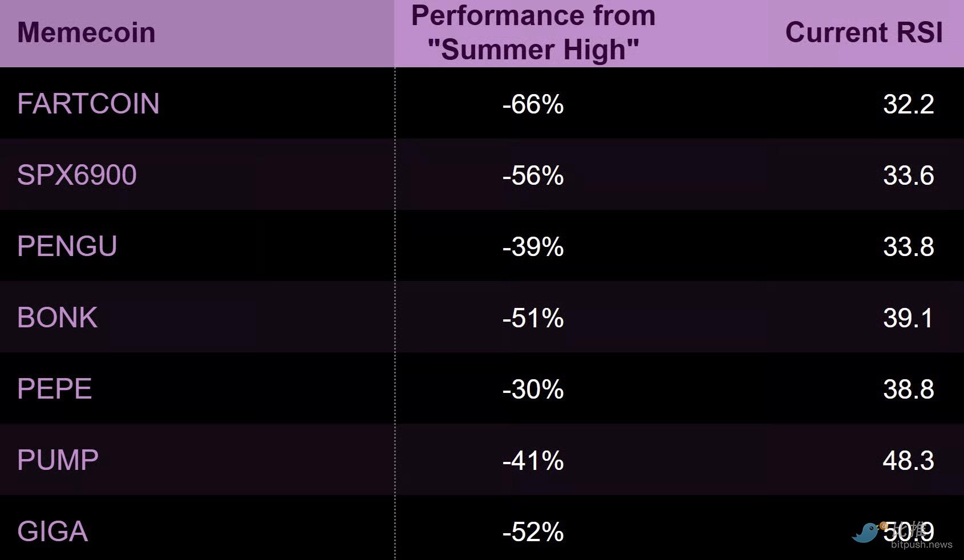
Task: Select the SPX6900 memecoin name
Action: [77, 175]
